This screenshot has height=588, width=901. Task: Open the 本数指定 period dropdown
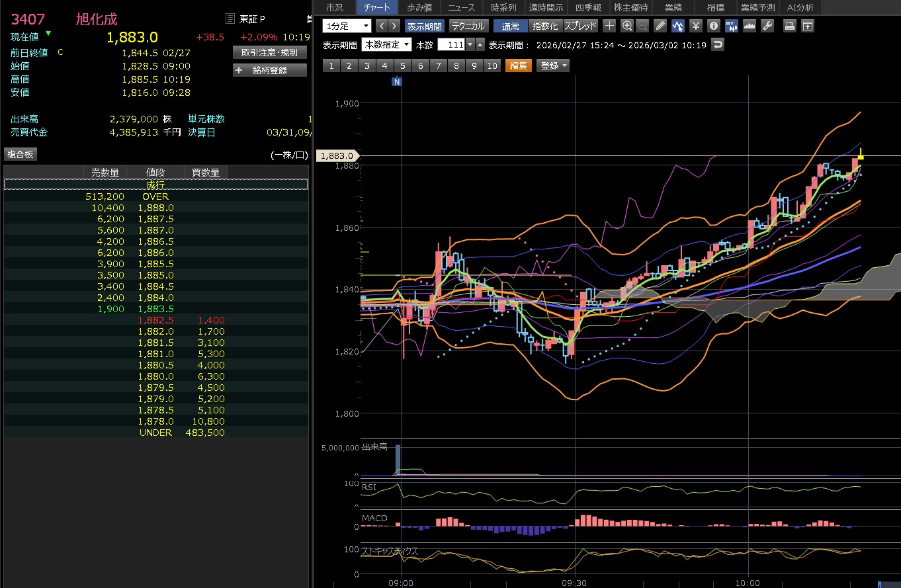[386, 44]
